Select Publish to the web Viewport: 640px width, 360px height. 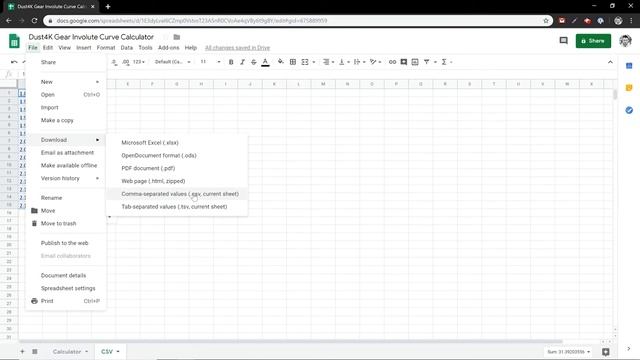pyautogui.click(x=65, y=243)
